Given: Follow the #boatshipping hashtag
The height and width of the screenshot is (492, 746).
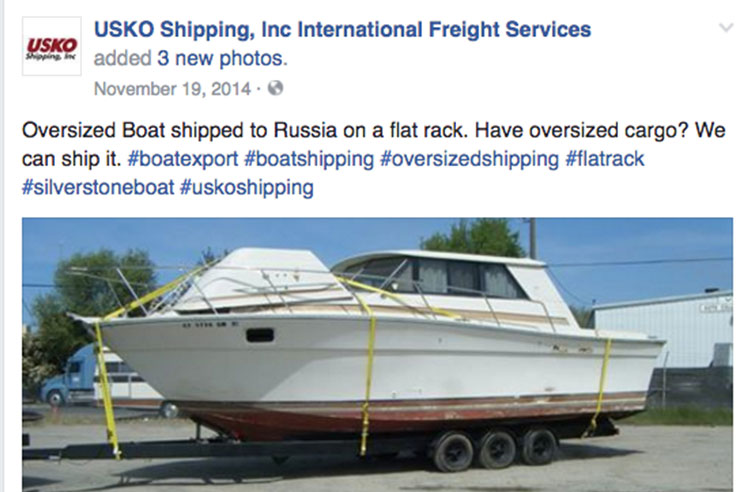Looking at the screenshot, I should (309, 159).
